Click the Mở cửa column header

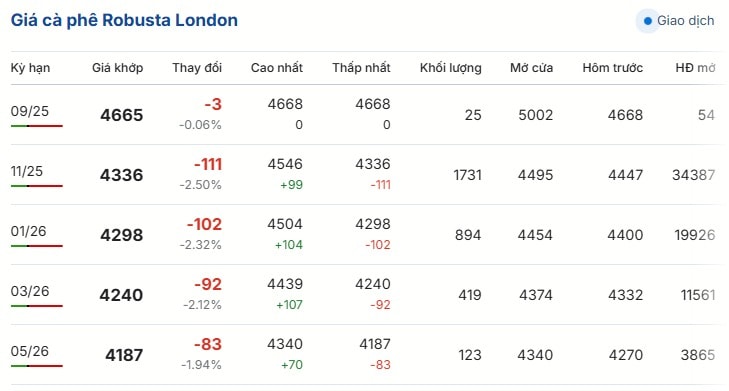tap(531, 68)
